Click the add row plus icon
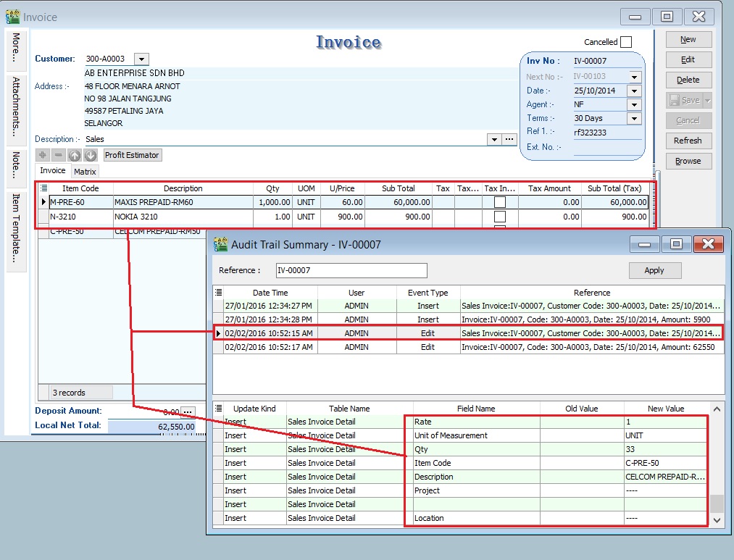 coord(43,154)
